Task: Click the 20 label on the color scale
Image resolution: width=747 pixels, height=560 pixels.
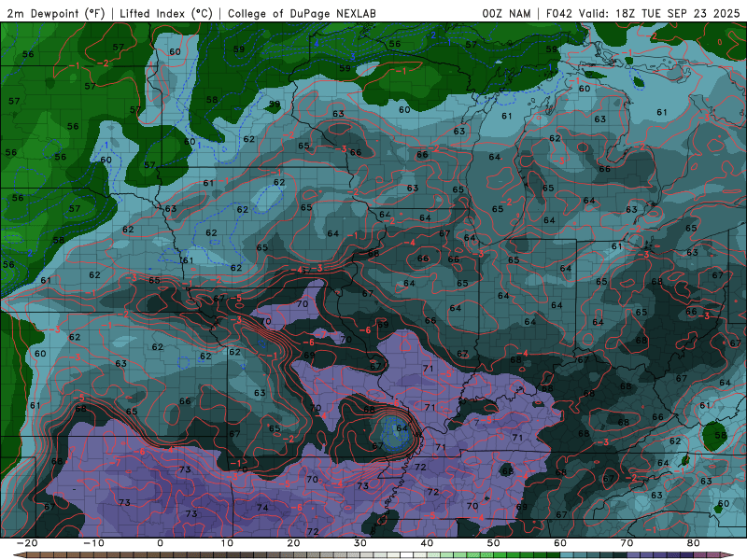Action: pyautogui.click(x=293, y=543)
